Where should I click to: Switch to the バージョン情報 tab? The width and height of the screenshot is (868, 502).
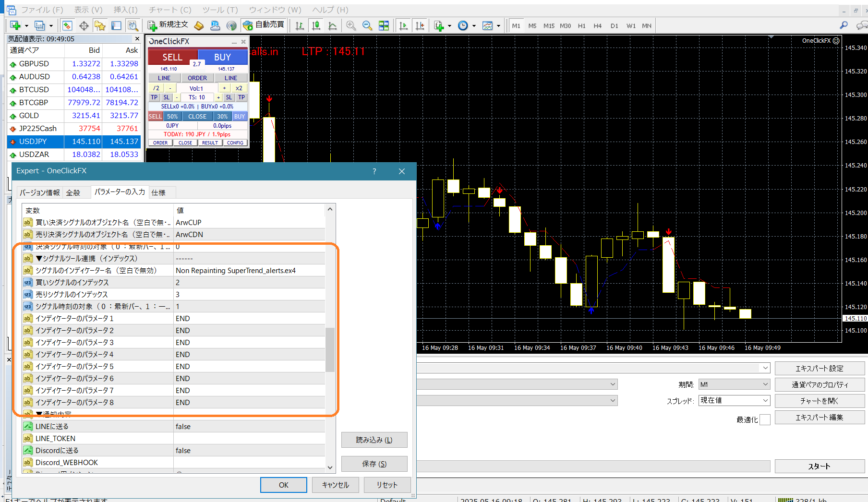tap(39, 192)
